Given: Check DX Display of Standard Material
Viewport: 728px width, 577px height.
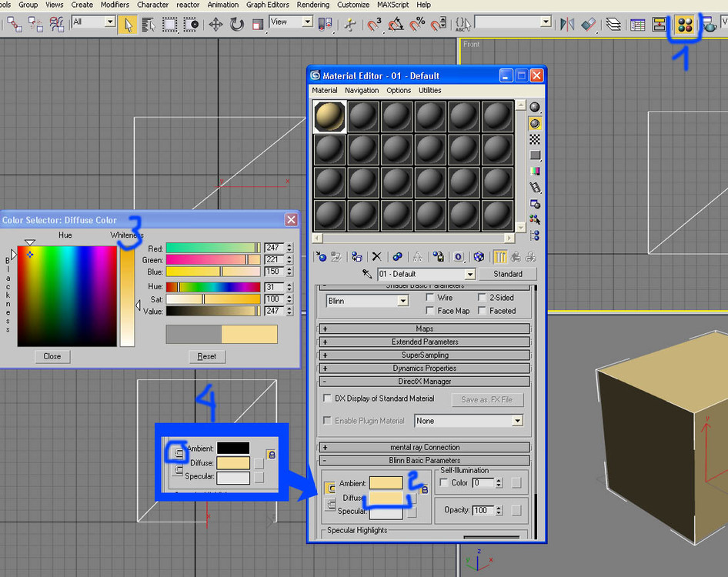Looking at the screenshot, I should click(328, 399).
